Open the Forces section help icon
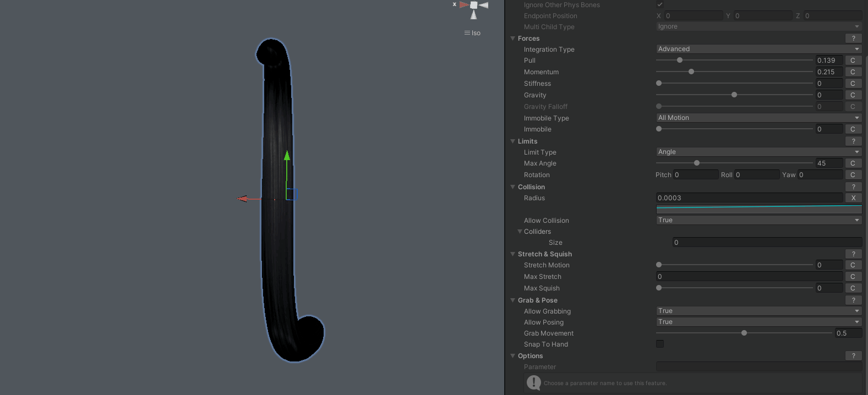 853,39
